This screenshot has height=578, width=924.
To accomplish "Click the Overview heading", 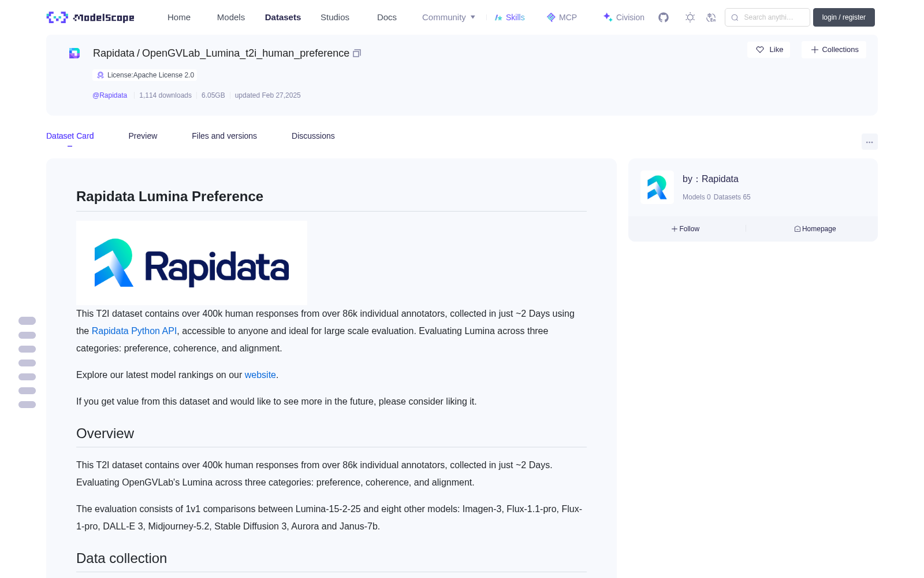I will 105,433.
